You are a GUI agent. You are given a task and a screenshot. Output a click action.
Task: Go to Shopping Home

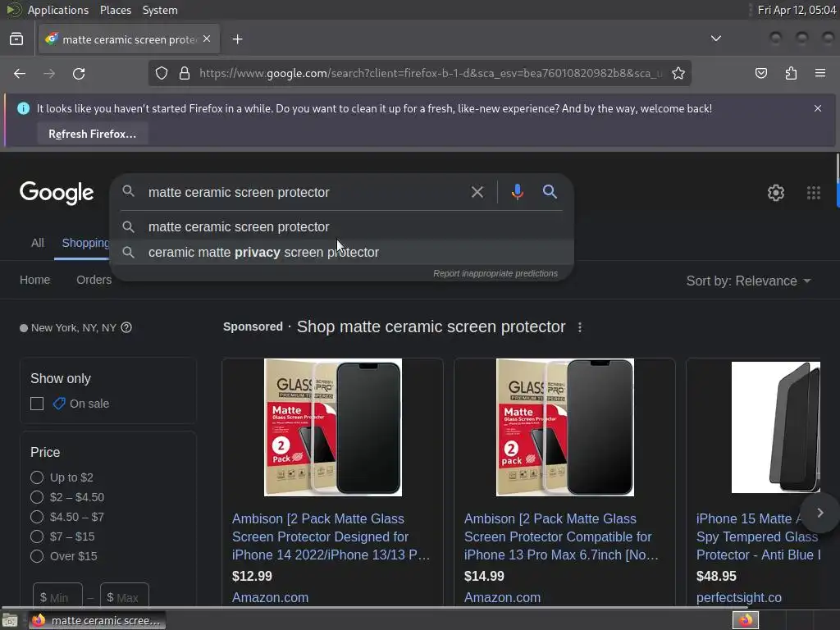[34, 280]
